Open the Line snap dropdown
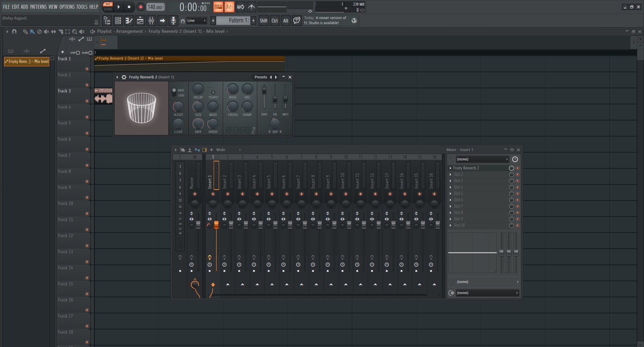This screenshot has width=644, height=347. pos(197,21)
